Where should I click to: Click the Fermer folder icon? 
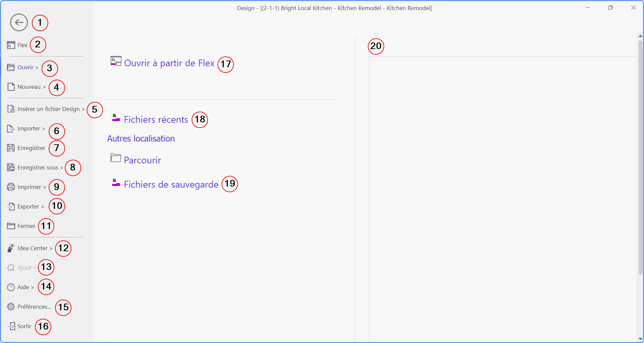pos(11,226)
